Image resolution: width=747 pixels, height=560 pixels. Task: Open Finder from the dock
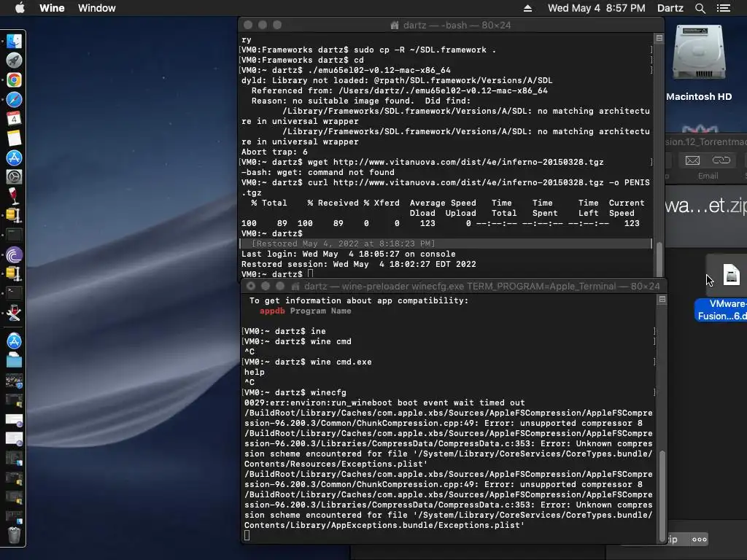(14, 41)
